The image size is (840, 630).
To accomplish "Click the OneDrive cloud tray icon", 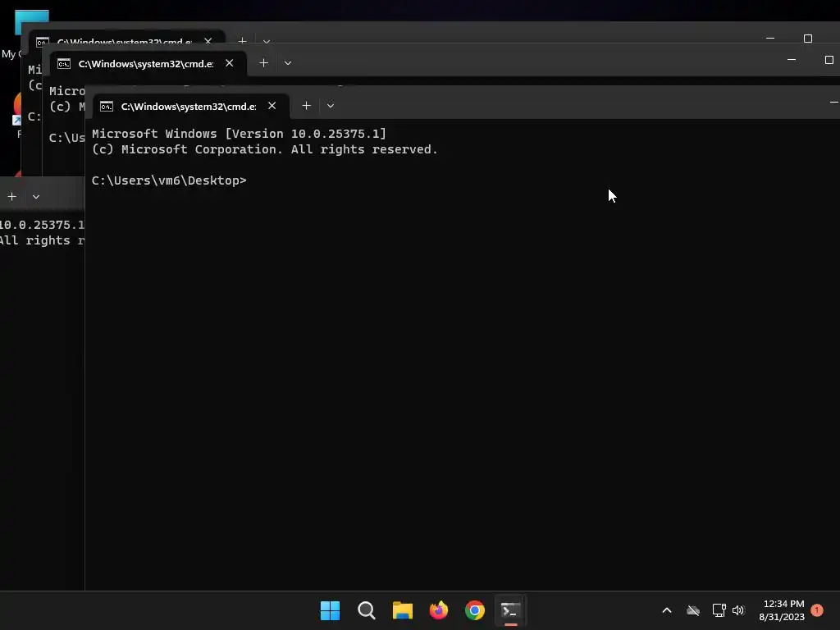I will 693,610.
